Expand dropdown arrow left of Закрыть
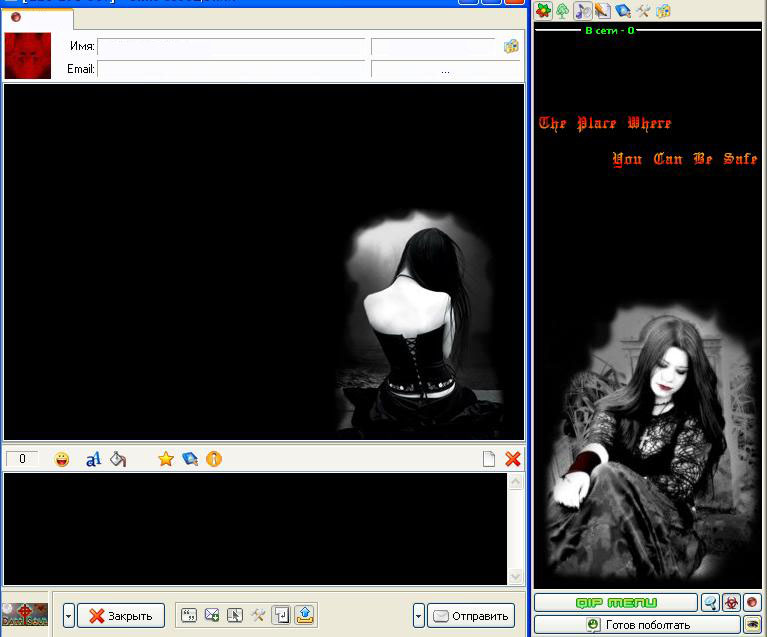 (x=69, y=616)
